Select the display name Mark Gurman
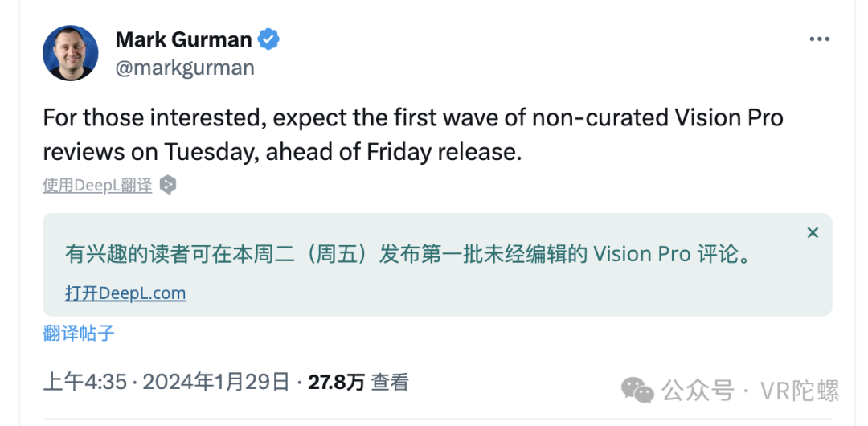Image resolution: width=868 pixels, height=426 pixels. click(x=184, y=40)
